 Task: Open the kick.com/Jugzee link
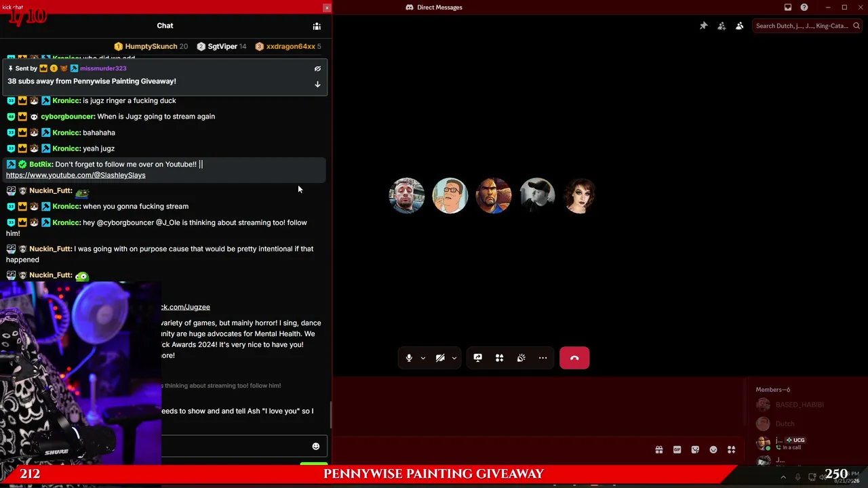[185, 307]
